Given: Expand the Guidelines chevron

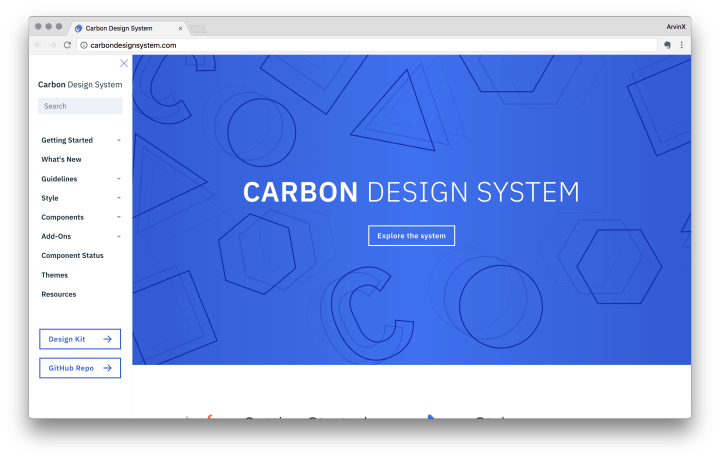Looking at the screenshot, I should (119, 179).
